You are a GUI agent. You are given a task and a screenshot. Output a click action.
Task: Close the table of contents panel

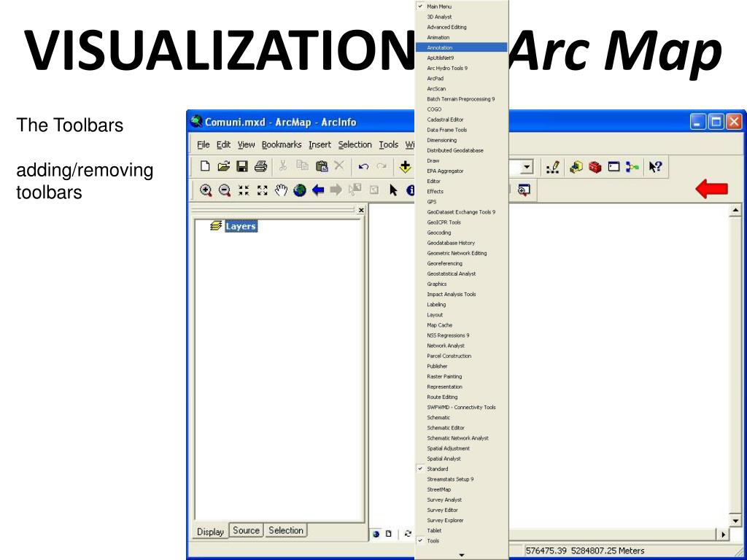[361, 210]
